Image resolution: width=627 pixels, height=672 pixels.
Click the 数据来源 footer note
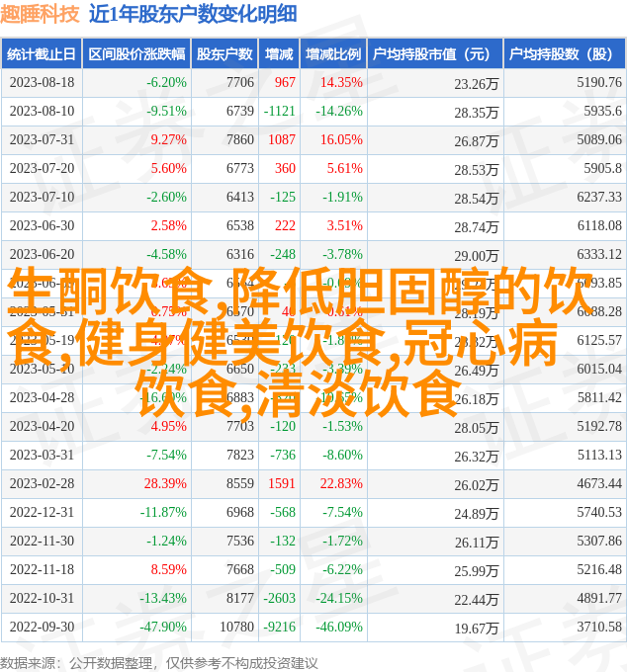tap(158, 662)
